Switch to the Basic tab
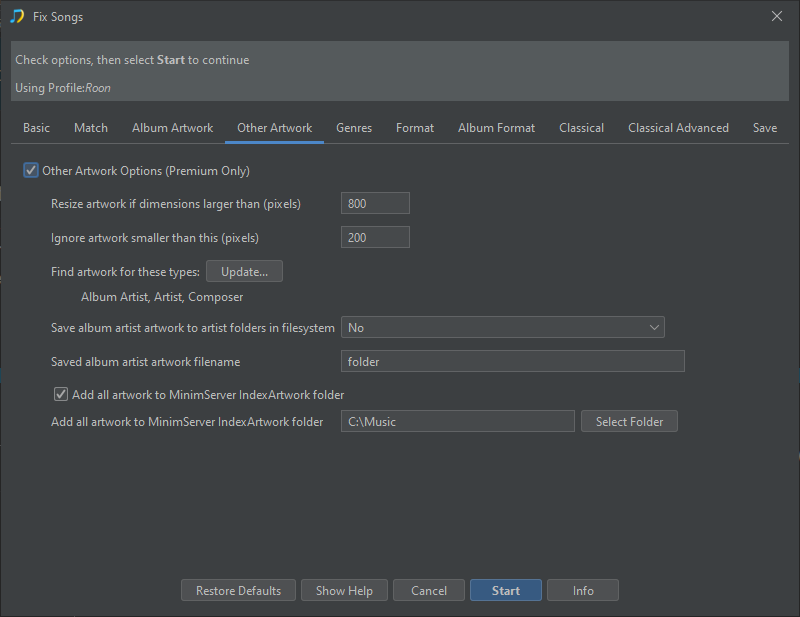This screenshot has height=617, width=800. pos(36,128)
